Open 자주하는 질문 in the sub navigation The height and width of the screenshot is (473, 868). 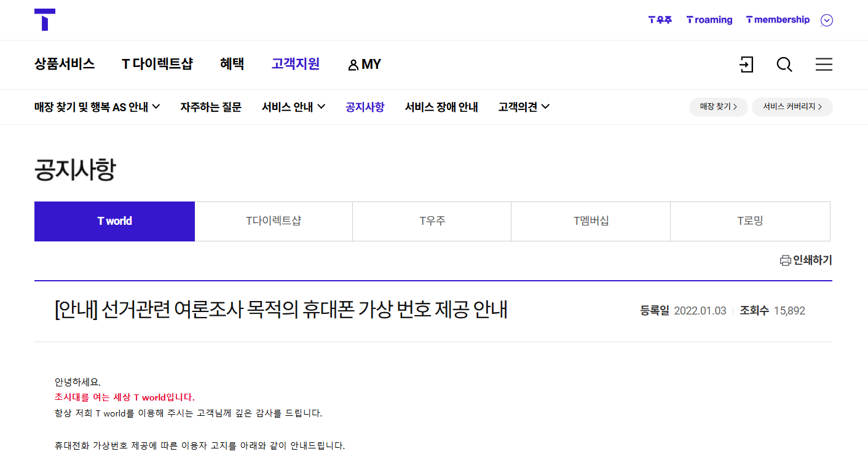[211, 106]
